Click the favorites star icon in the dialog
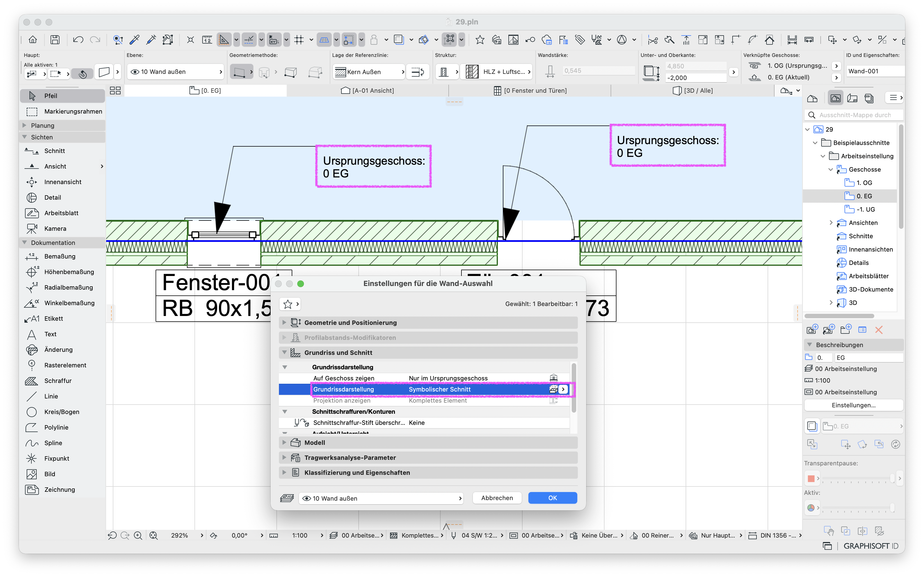The image size is (924, 577). pos(288,304)
